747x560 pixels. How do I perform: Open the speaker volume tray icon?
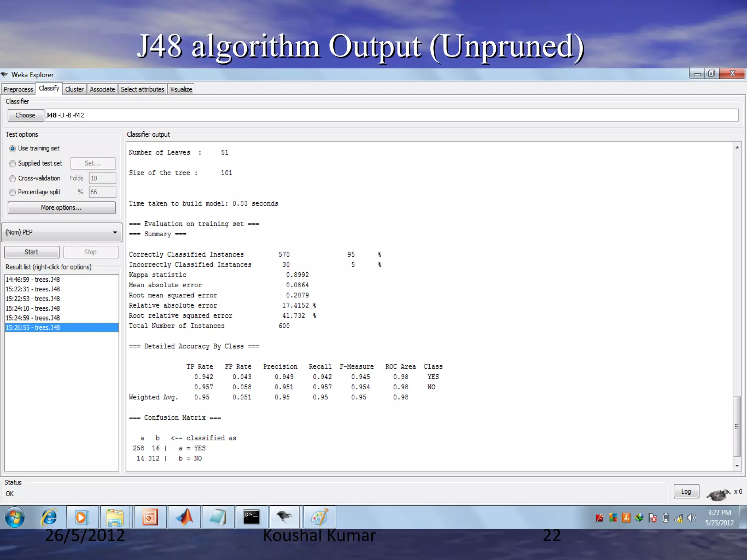pyautogui.click(x=692, y=518)
